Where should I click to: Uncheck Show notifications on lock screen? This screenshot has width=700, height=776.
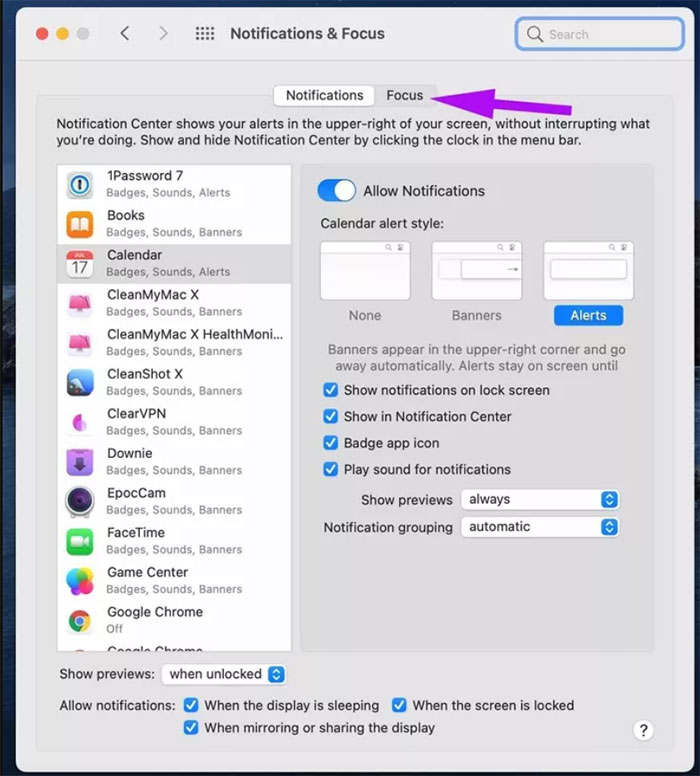[x=331, y=390]
